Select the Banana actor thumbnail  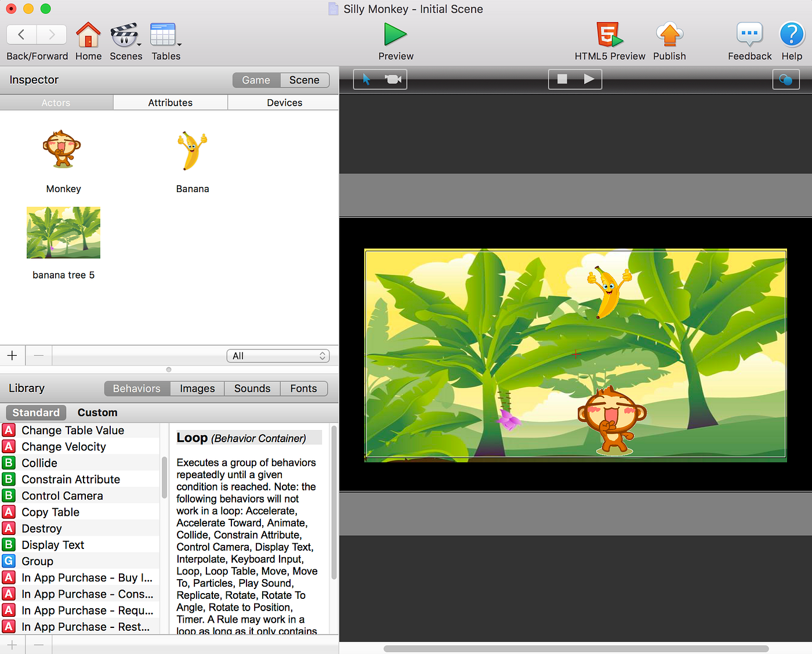(x=192, y=150)
